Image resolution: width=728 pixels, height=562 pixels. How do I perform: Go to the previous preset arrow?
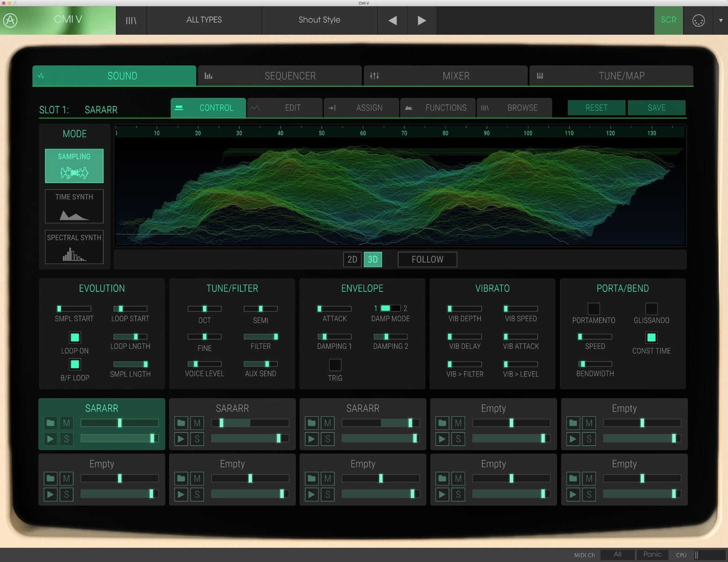[393, 20]
